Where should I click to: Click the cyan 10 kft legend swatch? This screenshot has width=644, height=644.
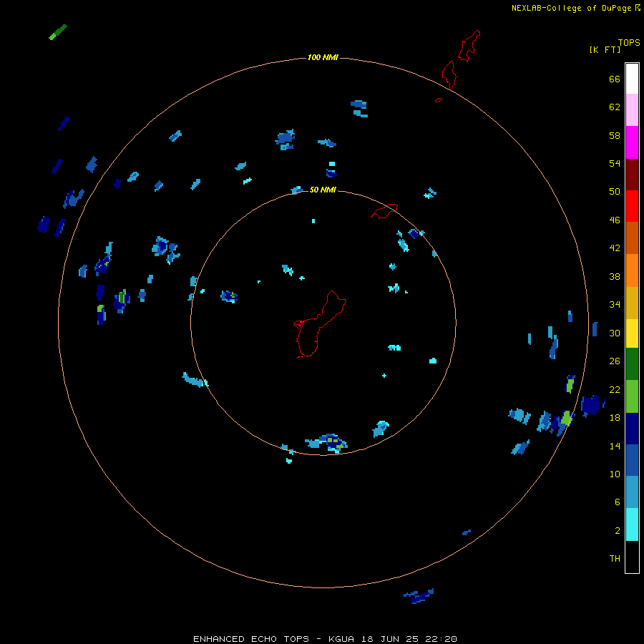632,525
